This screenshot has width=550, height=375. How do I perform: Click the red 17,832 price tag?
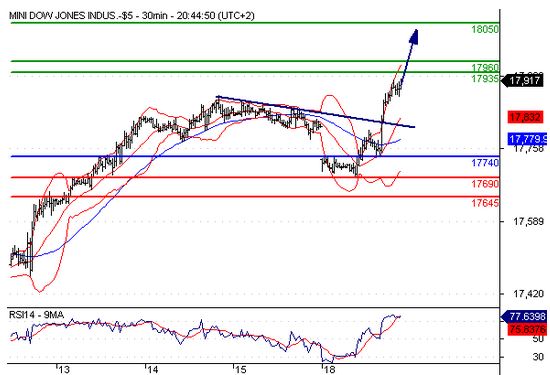(525, 117)
